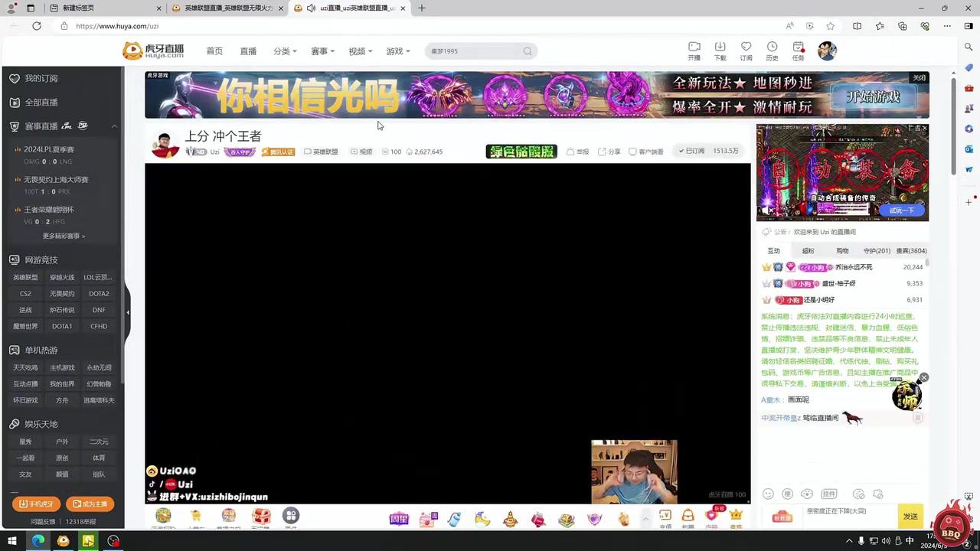Open the 直播 nav item
The image size is (980, 551).
click(248, 51)
